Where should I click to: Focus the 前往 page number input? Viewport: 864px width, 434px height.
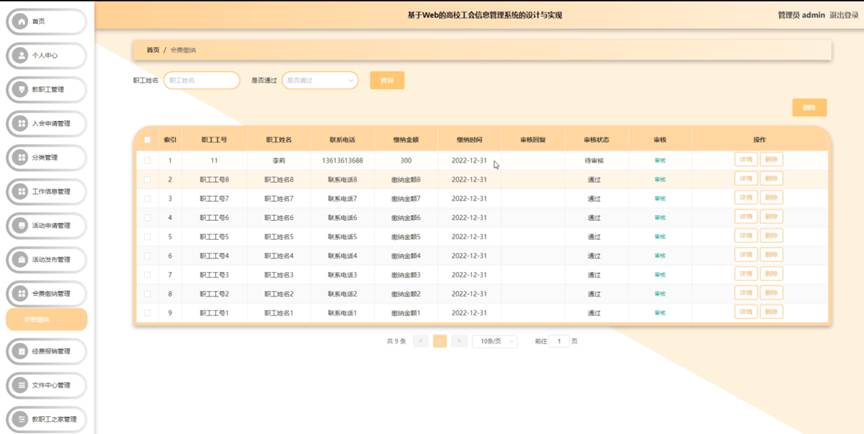559,341
